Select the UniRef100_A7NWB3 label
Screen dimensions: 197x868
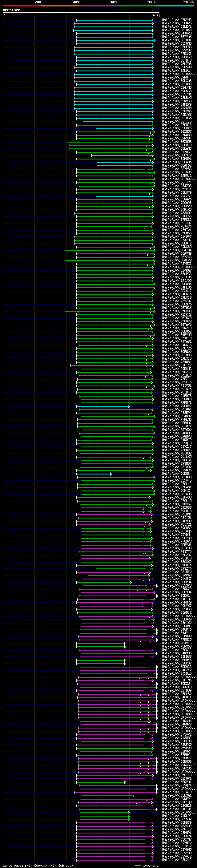coord(177,135)
